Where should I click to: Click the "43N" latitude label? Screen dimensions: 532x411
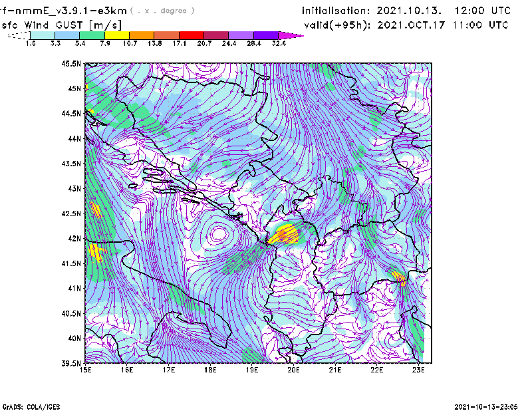[74, 188]
